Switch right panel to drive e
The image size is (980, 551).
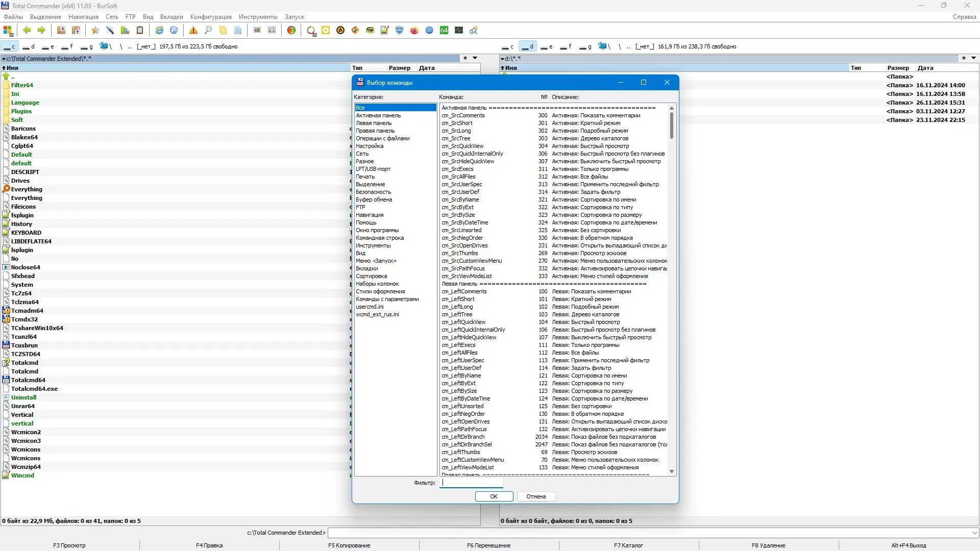click(547, 46)
